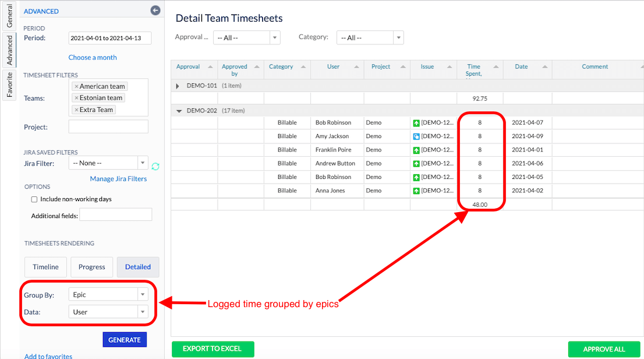Switch to the Favorite side tab
Viewport: 644px width, 359px height.
(x=9, y=85)
